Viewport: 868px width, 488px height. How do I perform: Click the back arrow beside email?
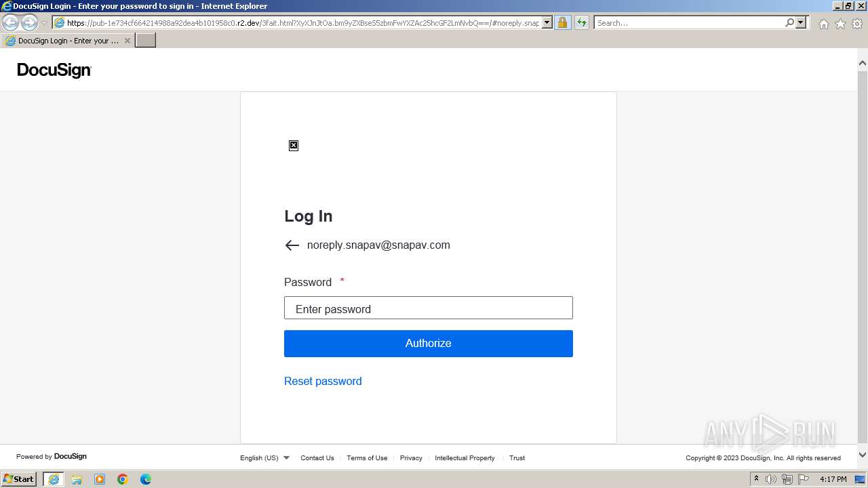pyautogui.click(x=292, y=245)
